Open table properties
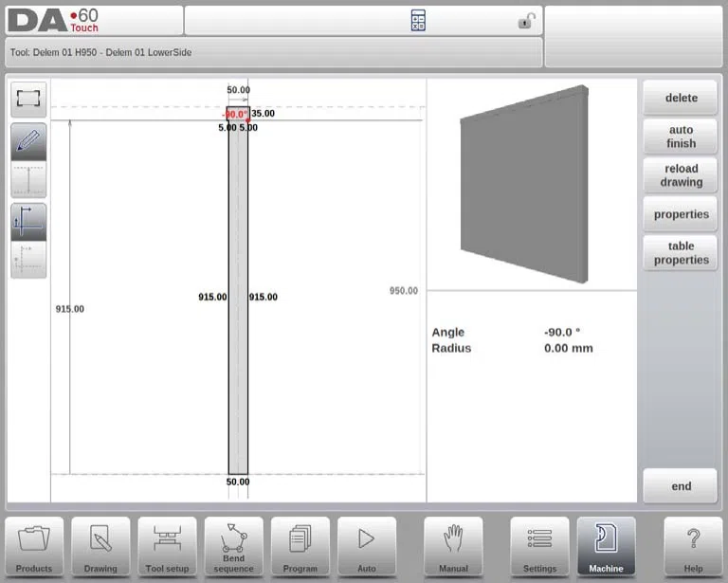 [681, 253]
